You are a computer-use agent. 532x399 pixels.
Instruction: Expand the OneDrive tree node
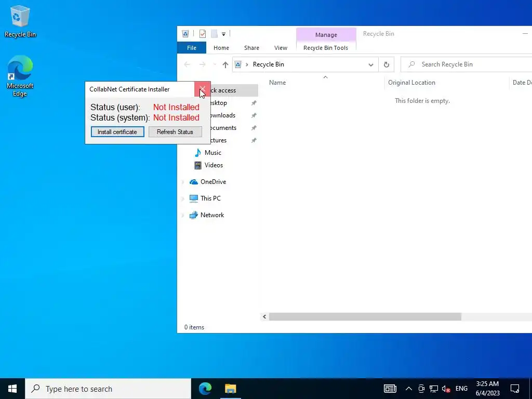183,182
